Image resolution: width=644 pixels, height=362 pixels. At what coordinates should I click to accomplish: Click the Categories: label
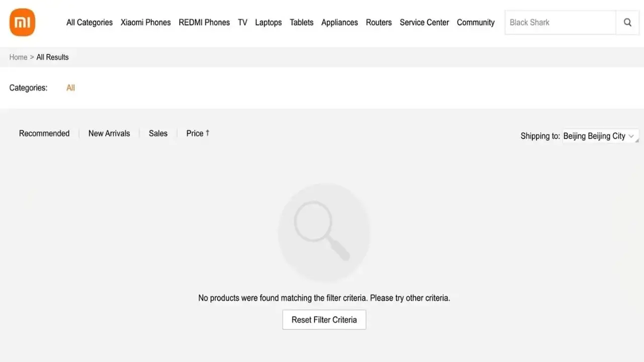pyautogui.click(x=28, y=88)
